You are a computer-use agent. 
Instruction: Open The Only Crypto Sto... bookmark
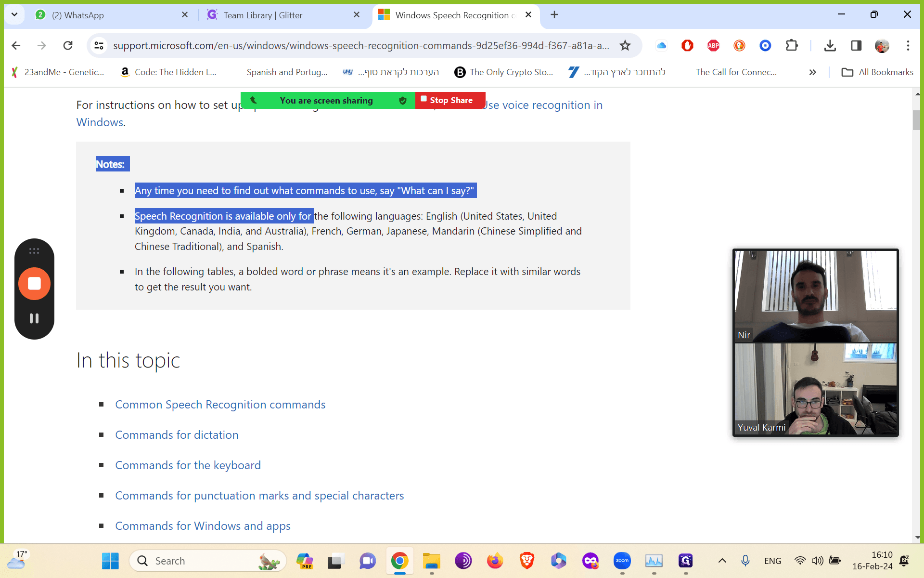pos(504,72)
